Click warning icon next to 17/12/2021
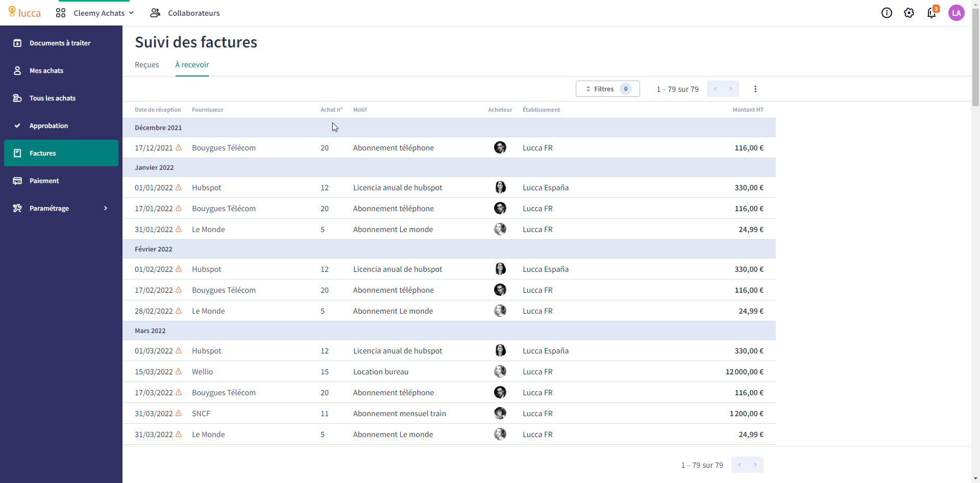980x483 pixels. (x=179, y=147)
